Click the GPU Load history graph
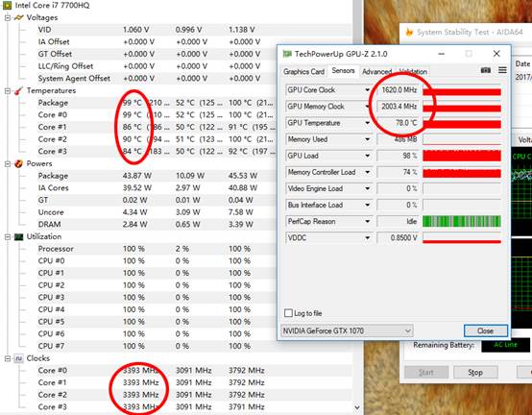 pos(462,156)
